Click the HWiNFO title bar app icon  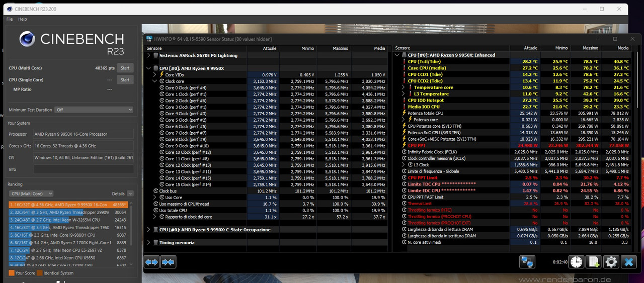point(149,39)
